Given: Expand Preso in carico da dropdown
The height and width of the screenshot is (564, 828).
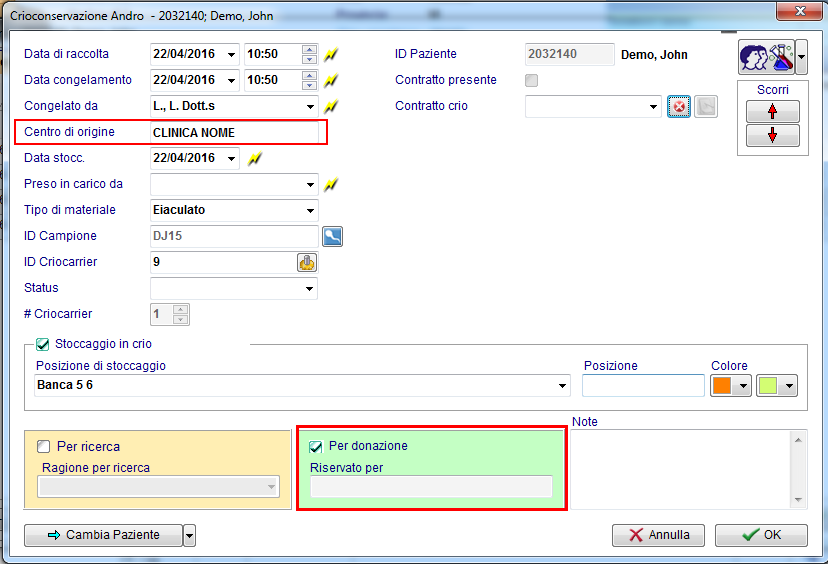Looking at the screenshot, I should (310, 184).
